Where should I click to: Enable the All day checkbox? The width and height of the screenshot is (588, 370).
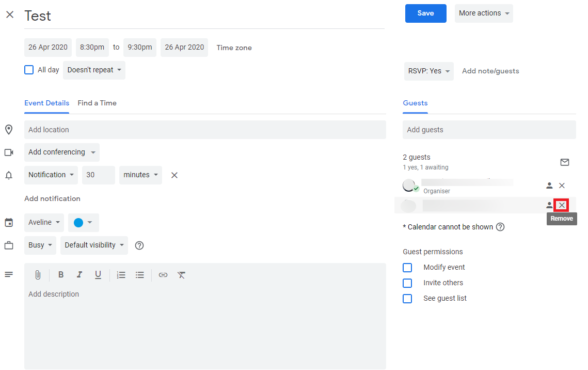point(28,69)
